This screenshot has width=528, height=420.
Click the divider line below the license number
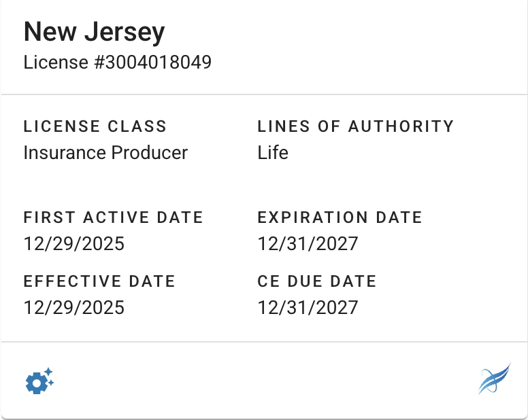pyautogui.click(x=264, y=94)
